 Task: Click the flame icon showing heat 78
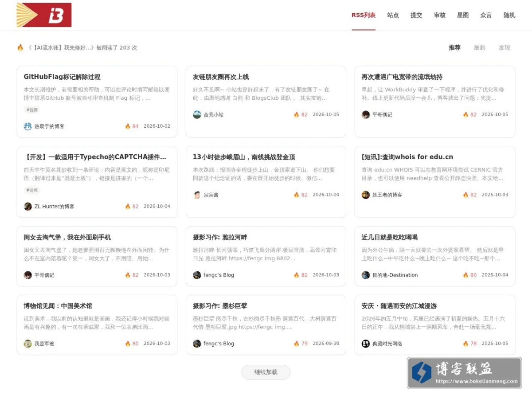click(x=465, y=344)
